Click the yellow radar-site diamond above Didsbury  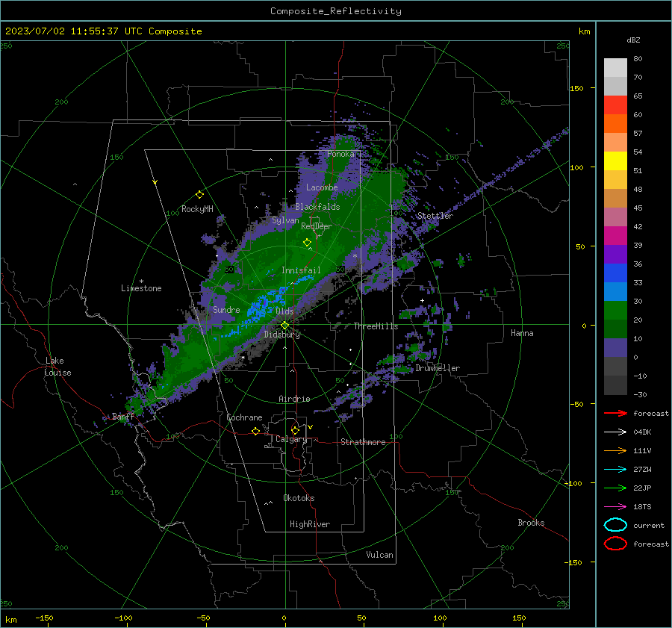[284, 326]
